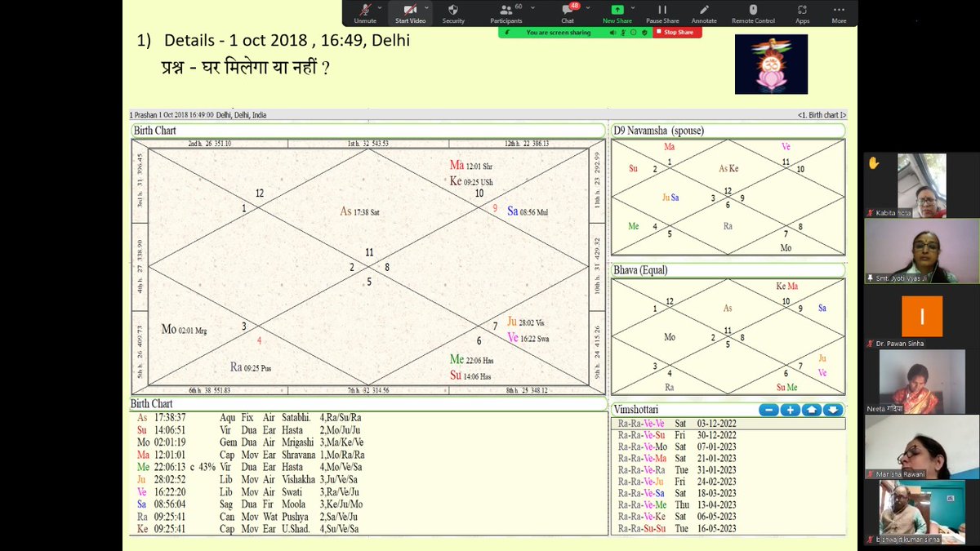Click the Smt. Jyoti Vyas Ji video thumbnail
The width and height of the screenshot is (980, 551).
tap(922, 251)
